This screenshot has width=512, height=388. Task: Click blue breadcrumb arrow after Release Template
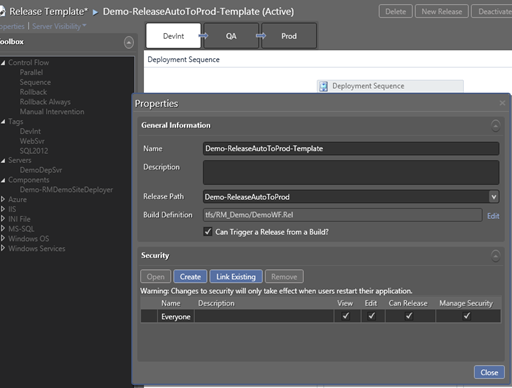coord(95,12)
